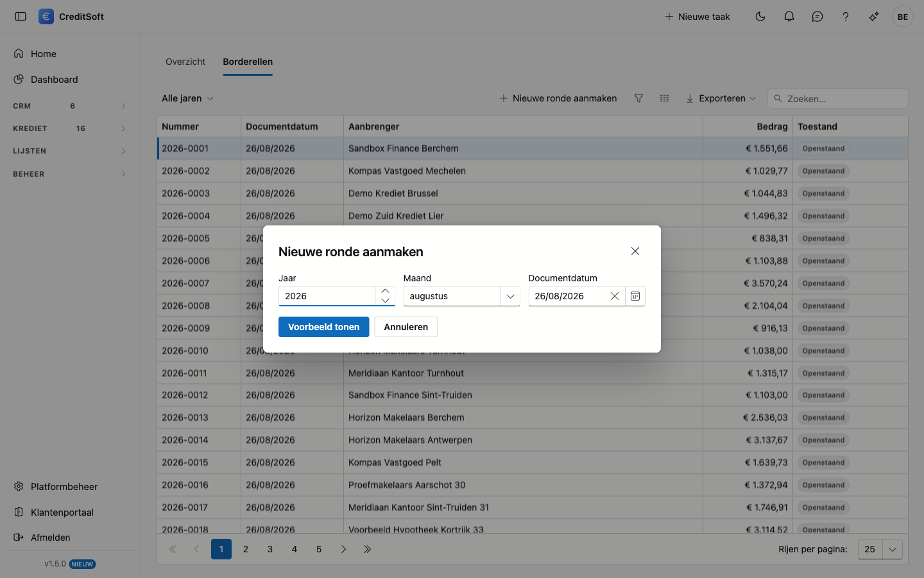
Task: Go to page 2
Action: coord(246,549)
